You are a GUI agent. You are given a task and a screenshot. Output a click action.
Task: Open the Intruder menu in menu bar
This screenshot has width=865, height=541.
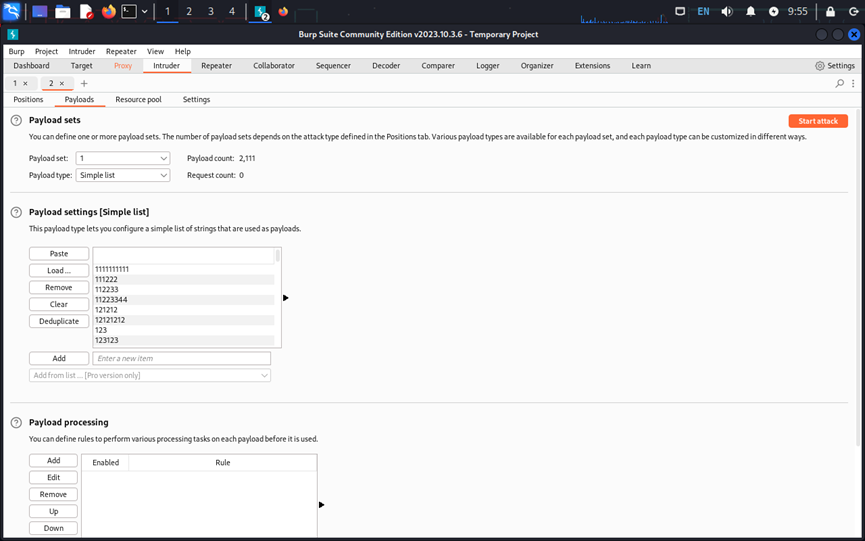[82, 51]
